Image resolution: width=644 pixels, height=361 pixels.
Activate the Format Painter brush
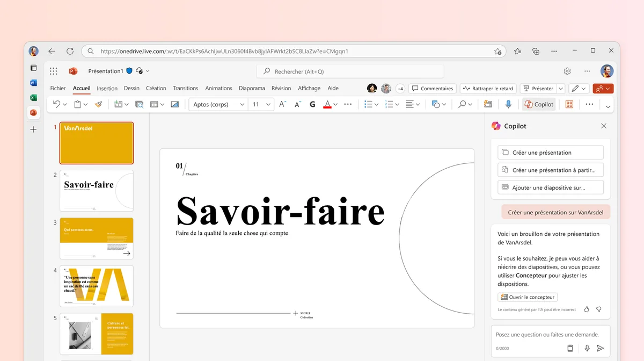(x=98, y=104)
